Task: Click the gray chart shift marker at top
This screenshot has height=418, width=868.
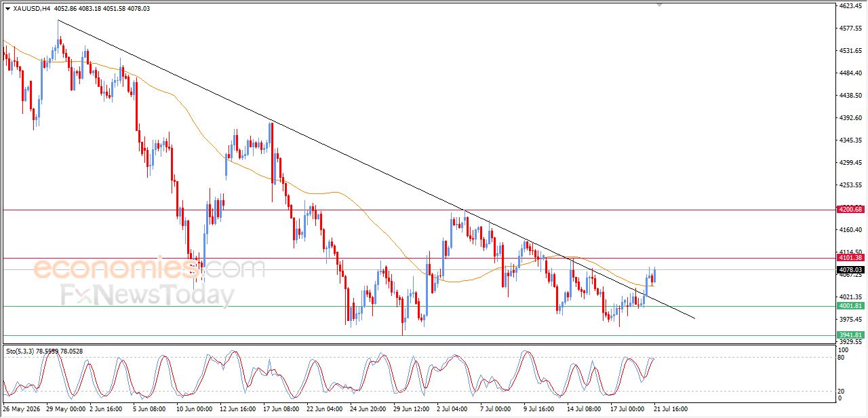Action: pyautogui.click(x=658, y=5)
